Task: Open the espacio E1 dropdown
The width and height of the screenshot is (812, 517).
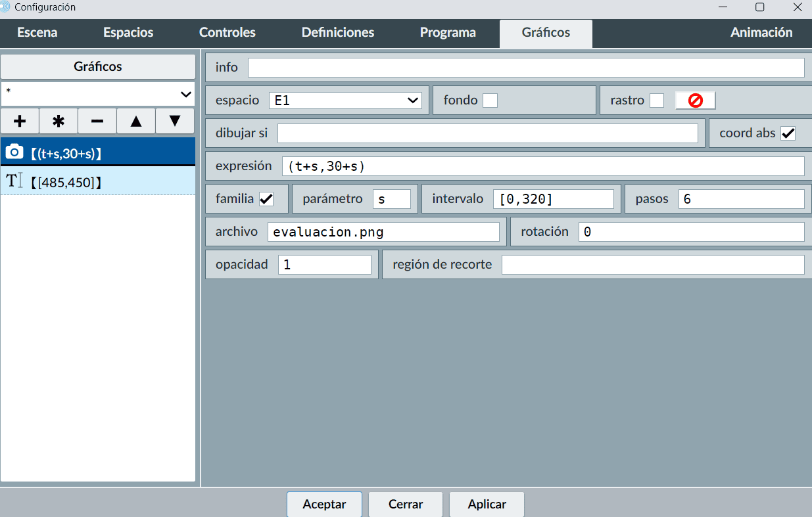Action: 345,101
